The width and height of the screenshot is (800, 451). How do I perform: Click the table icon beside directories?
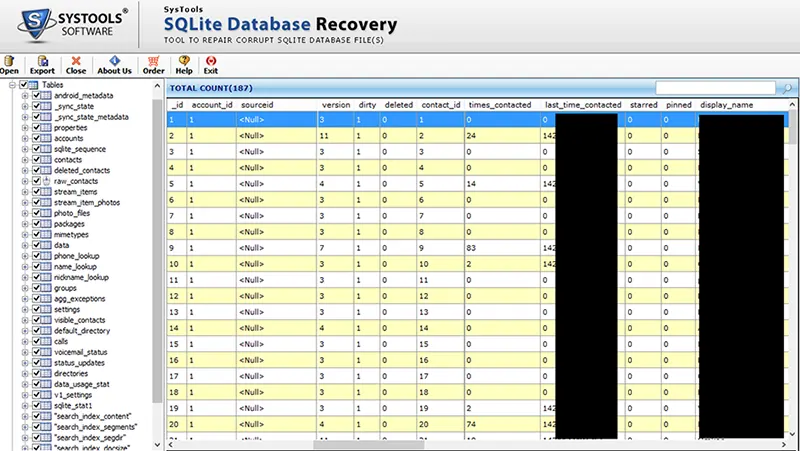[46, 373]
